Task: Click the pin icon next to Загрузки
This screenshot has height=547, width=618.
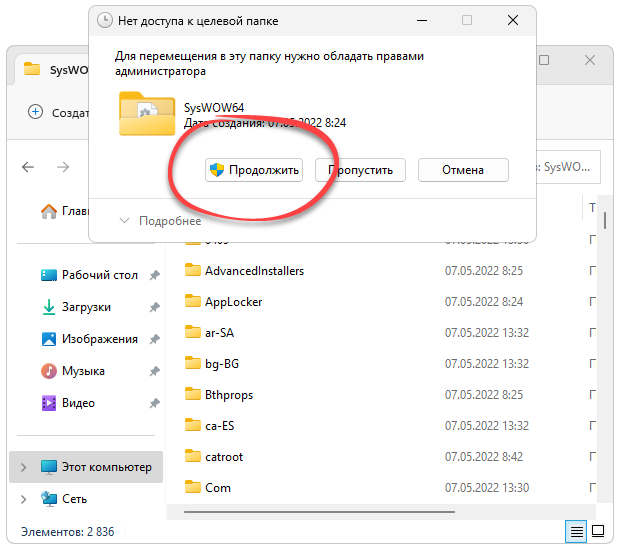Action: (x=154, y=307)
